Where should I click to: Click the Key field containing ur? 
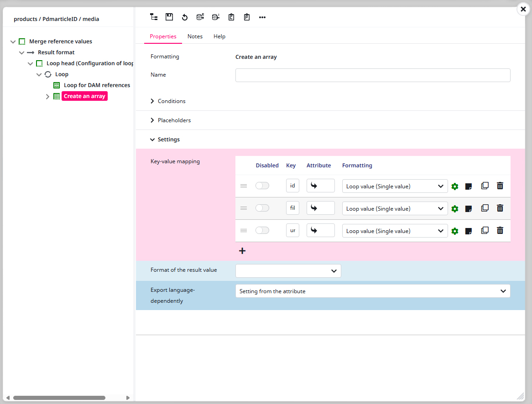click(x=293, y=230)
